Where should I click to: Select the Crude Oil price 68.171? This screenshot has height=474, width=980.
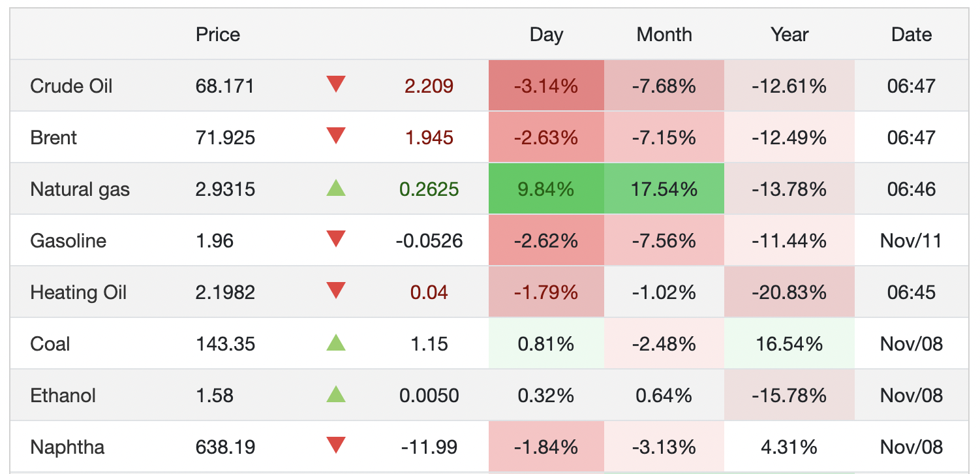tap(225, 86)
